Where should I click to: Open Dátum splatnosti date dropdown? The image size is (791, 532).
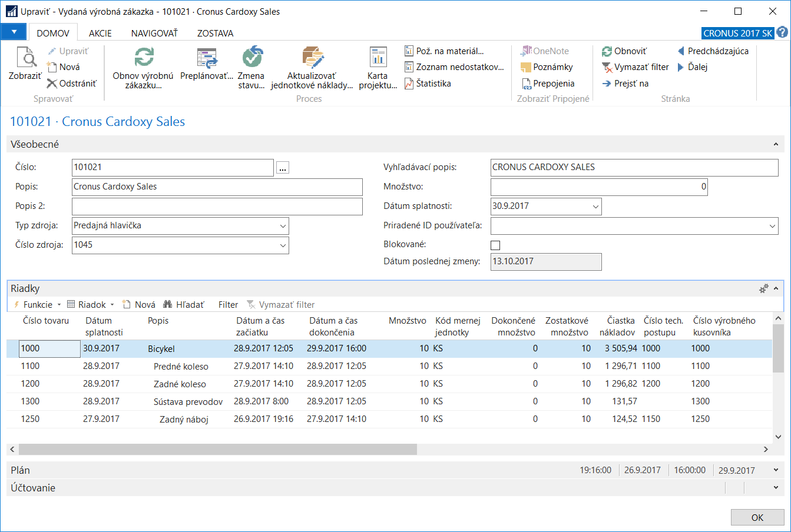595,206
